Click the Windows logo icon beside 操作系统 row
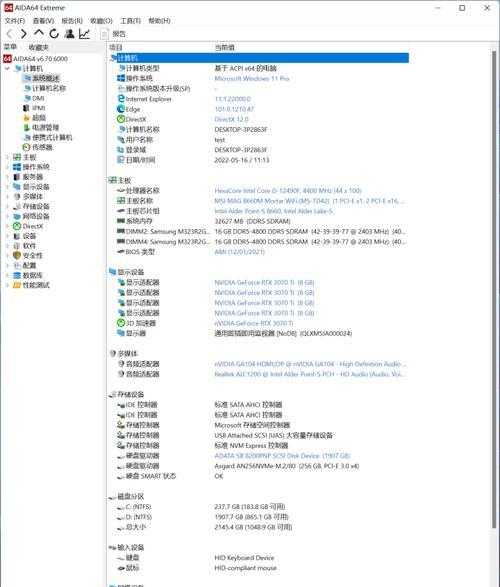 coord(121,78)
